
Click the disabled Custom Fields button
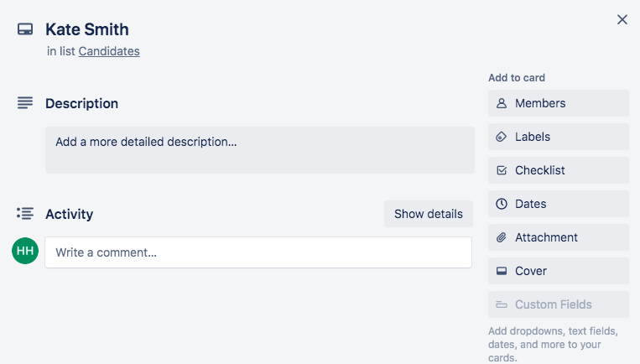(x=559, y=304)
